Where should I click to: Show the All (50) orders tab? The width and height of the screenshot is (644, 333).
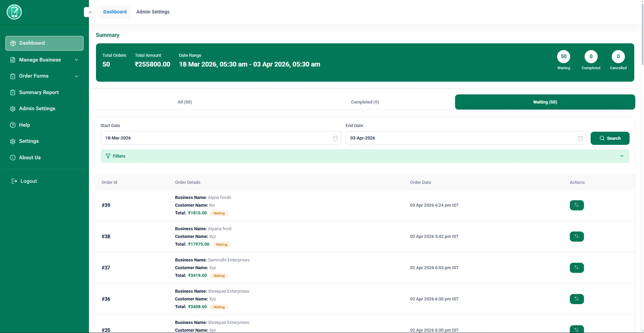coord(185,102)
